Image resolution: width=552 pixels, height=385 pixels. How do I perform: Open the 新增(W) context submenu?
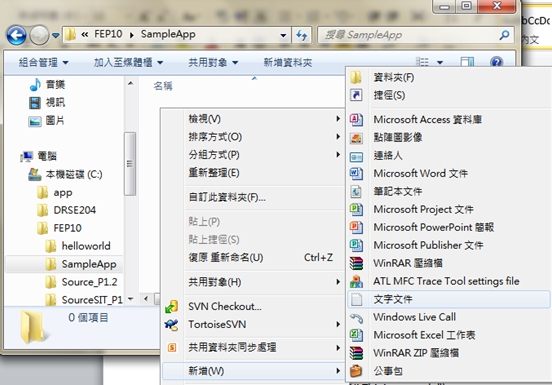(x=253, y=371)
